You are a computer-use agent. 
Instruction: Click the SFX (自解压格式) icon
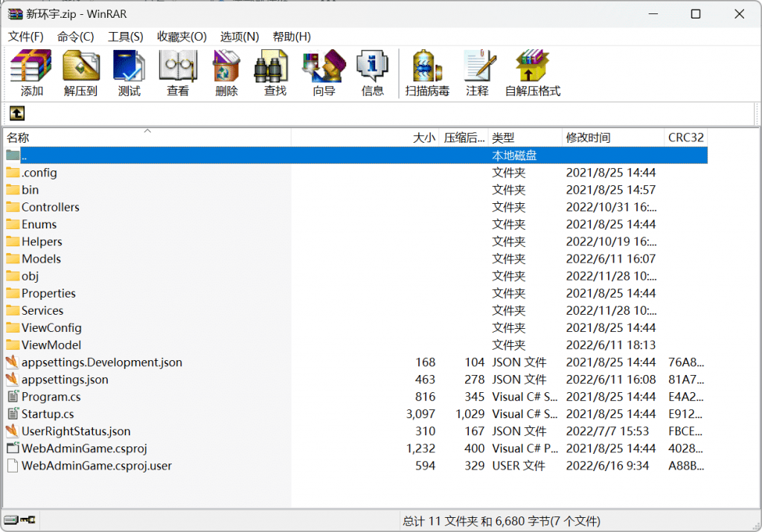pos(532,73)
